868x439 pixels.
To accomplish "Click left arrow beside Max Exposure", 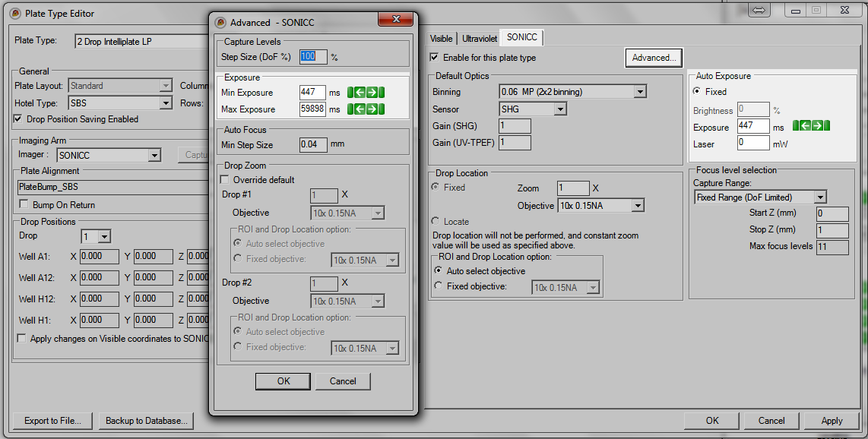I will click(360, 109).
